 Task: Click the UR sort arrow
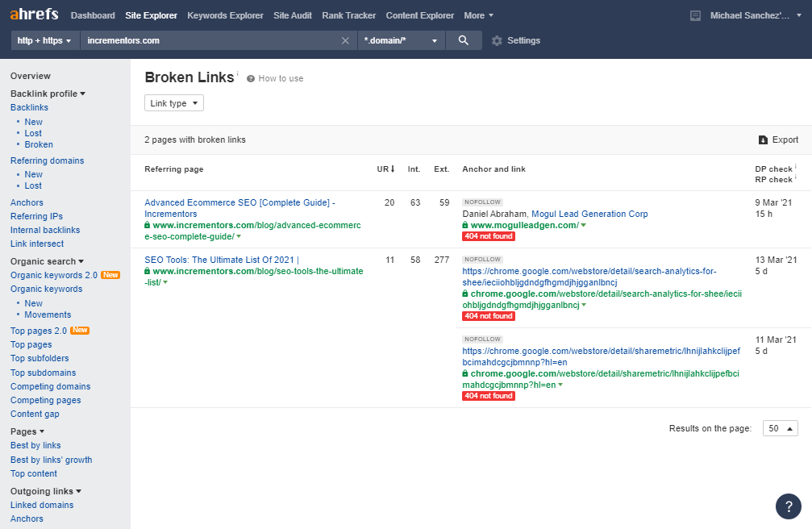pos(393,169)
